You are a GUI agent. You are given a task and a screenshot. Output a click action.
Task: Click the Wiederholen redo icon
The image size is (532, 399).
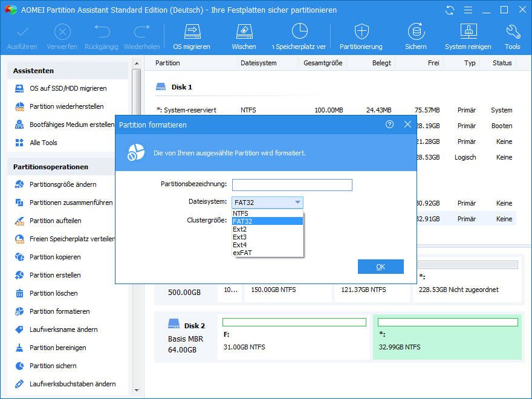[x=142, y=32]
